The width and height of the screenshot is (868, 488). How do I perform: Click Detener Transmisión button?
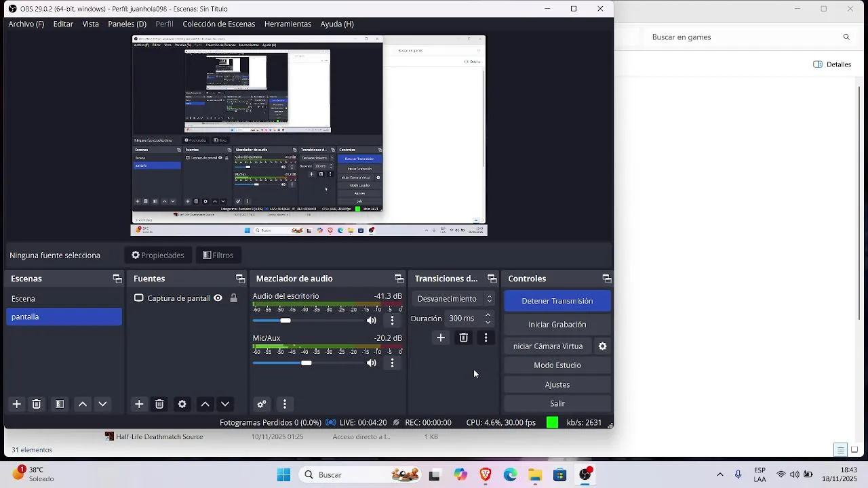click(x=557, y=301)
